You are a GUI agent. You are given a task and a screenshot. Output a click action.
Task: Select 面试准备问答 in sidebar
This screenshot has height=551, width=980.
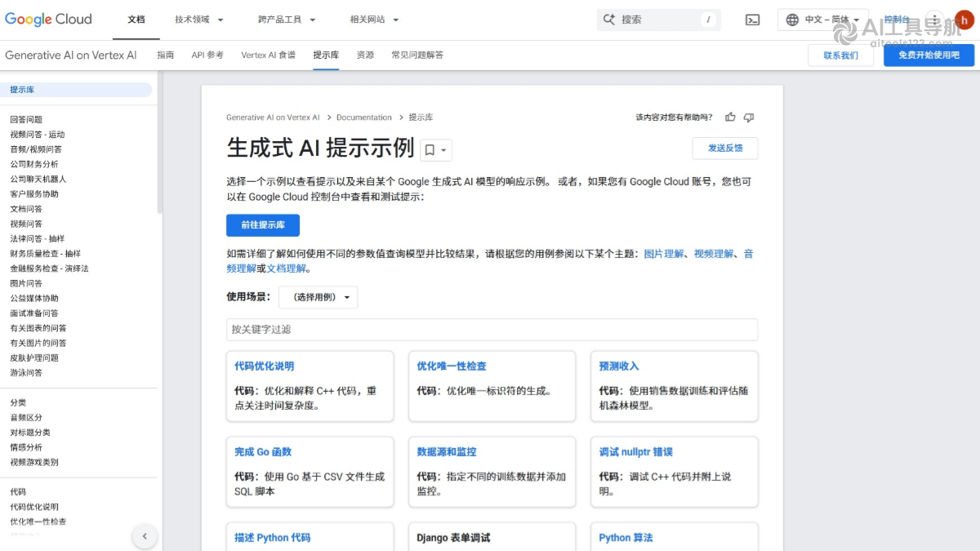(x=34, y=313)
